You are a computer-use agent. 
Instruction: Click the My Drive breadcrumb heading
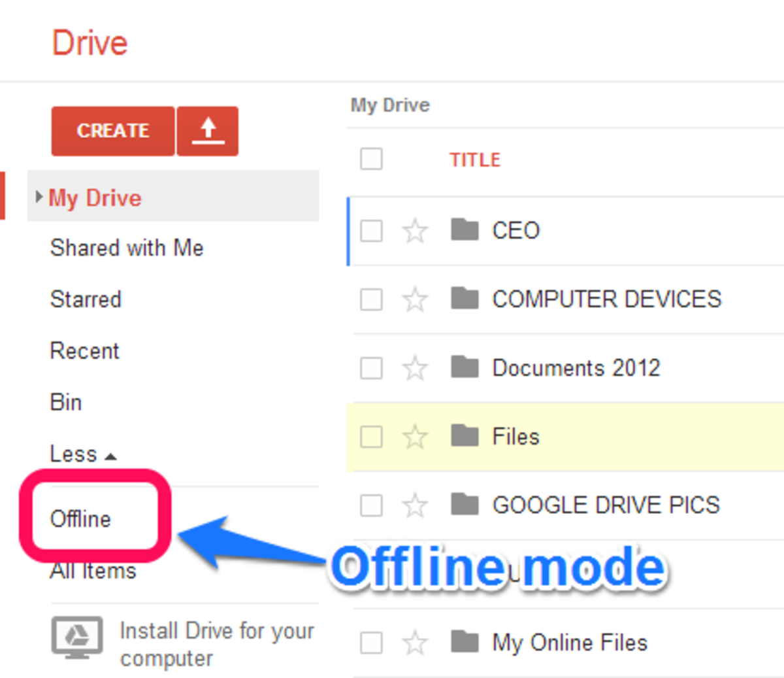point(390,105)
